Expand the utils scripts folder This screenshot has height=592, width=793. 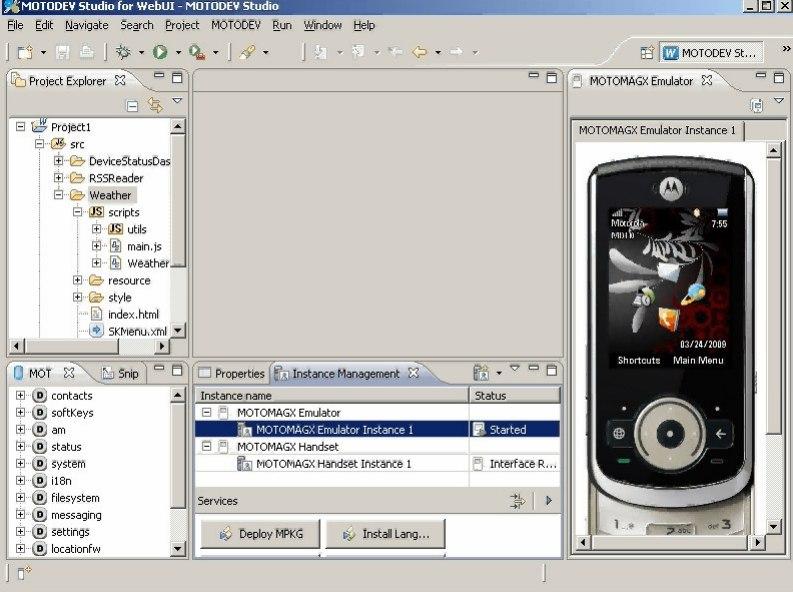[97, 229]
